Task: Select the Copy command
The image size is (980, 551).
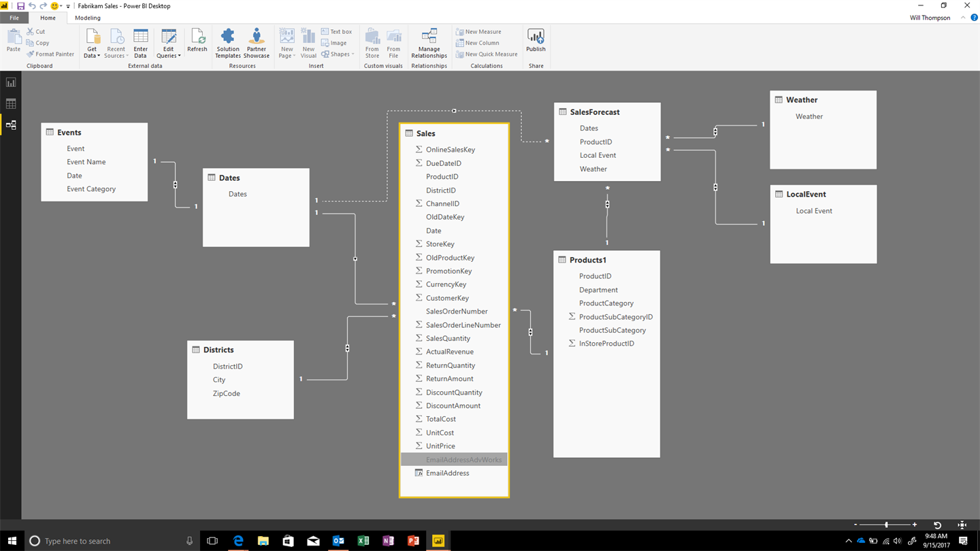Action: [x=37, y=43]
